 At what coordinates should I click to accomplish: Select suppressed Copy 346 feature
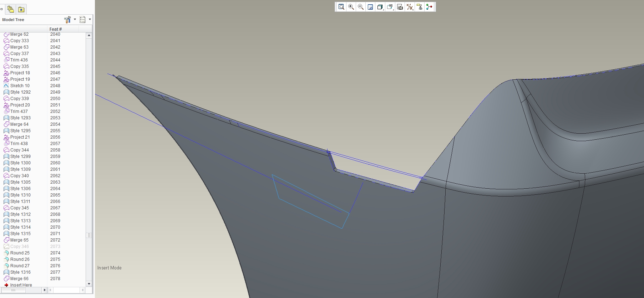(x=19, y=247)
